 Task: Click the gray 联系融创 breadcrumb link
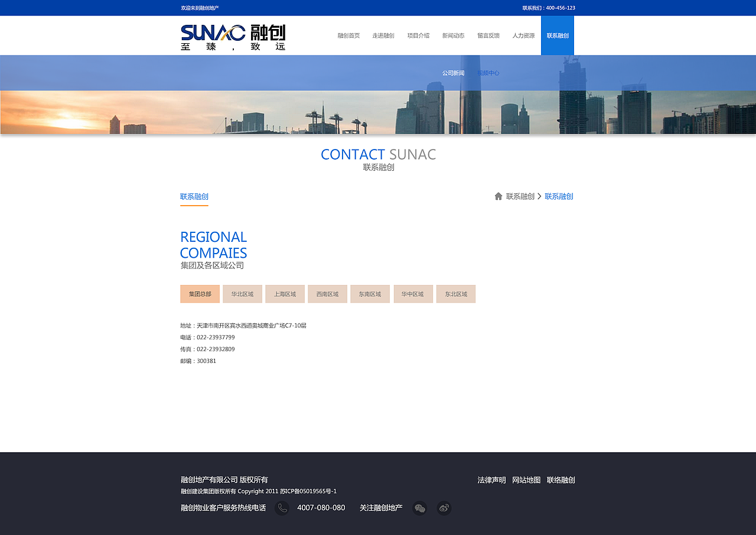520,196
